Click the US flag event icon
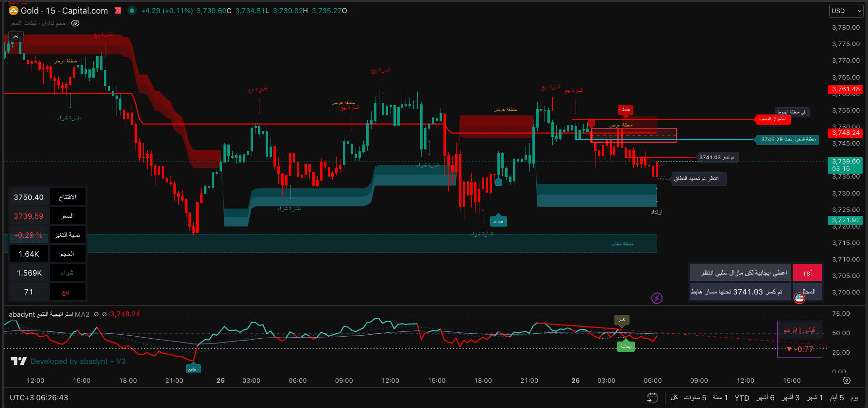 (799, 298)
